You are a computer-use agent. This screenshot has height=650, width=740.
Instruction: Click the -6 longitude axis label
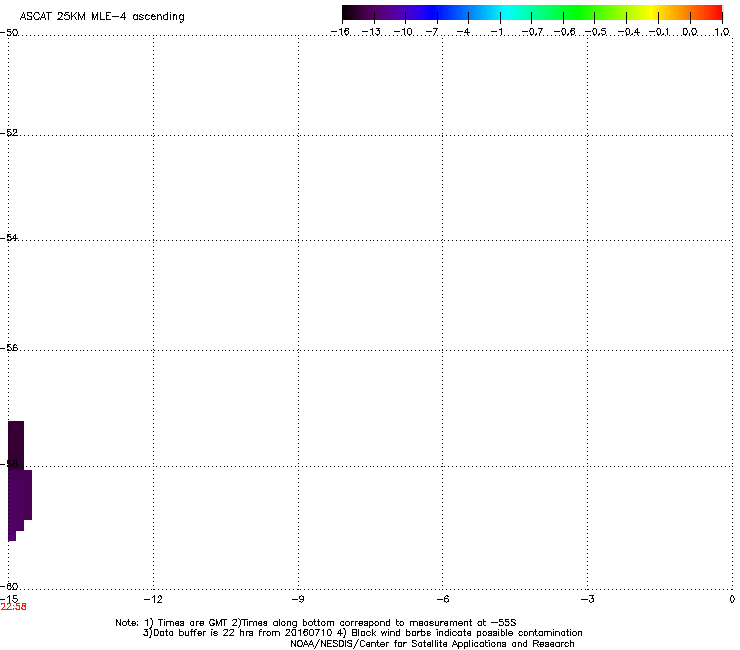click(x=442, y=599)
